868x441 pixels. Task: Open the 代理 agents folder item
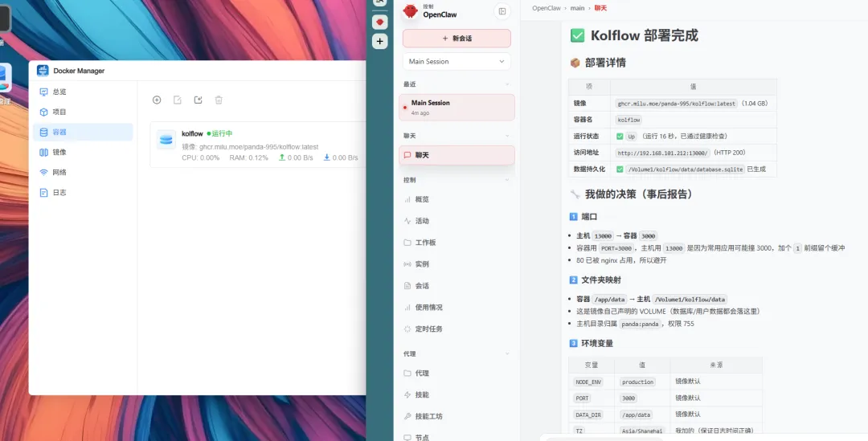(457, 373)
